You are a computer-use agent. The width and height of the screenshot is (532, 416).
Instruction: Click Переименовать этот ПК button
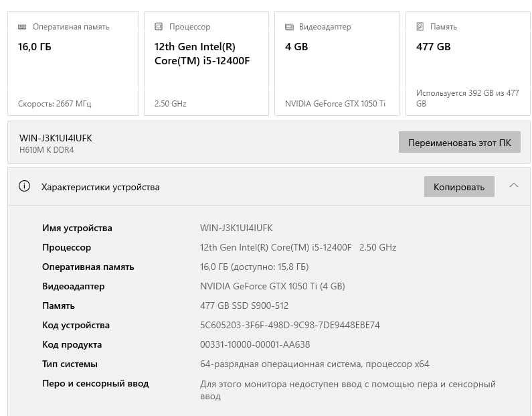(459, 143)
